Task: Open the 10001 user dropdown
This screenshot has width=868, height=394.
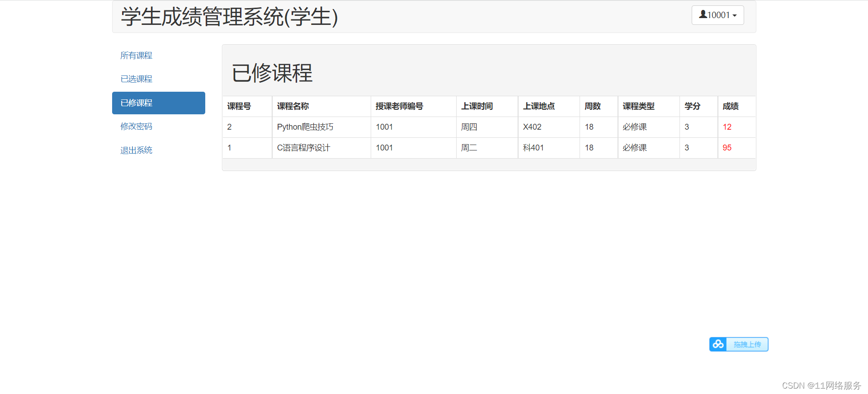Action: (717, 15)
